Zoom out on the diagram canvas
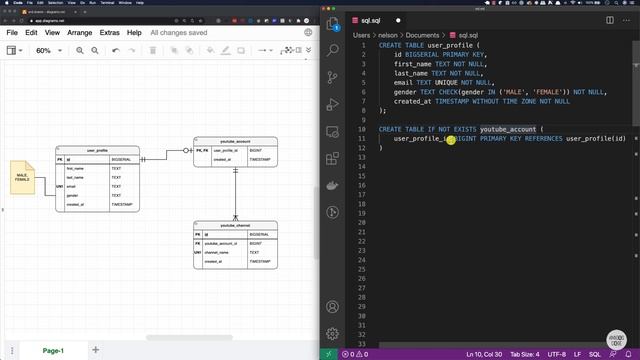The width and height of the screenshot is (640, 360). pyautogui.click(x=95, y=51)
